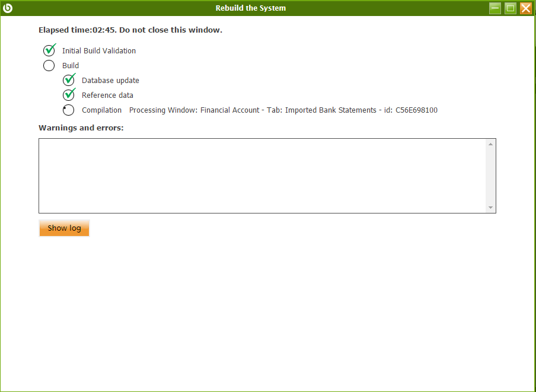Click the 'Database update' step label
The height and width of the screenshot is (392, 536).
point(110,81)
